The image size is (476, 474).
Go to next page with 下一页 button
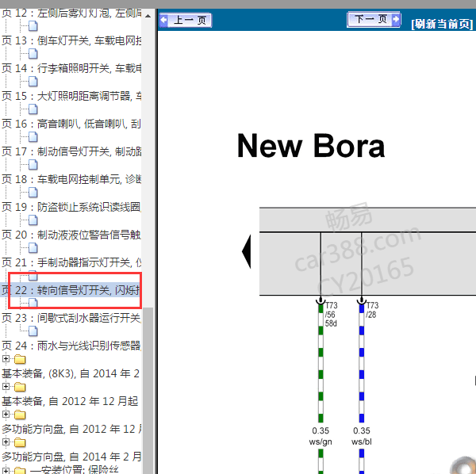click(374, 20)
